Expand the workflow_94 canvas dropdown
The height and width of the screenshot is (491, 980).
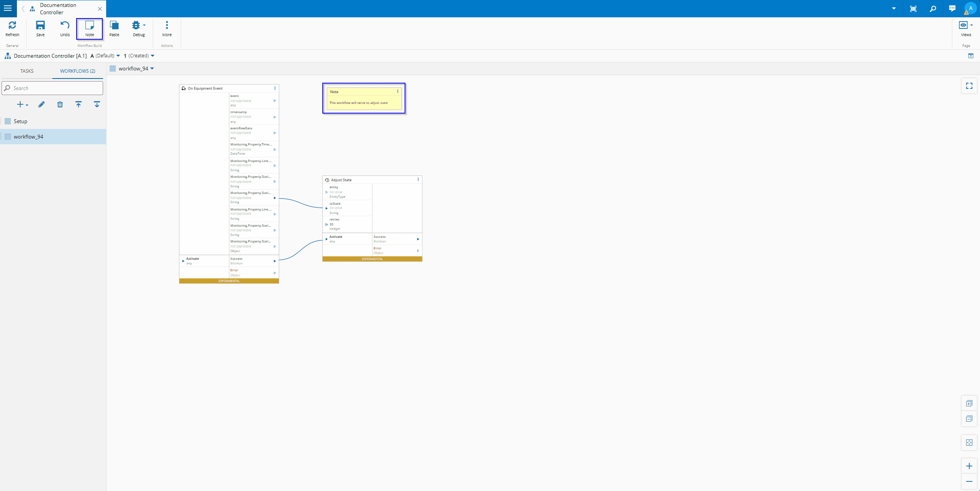(x=152, y=69)
